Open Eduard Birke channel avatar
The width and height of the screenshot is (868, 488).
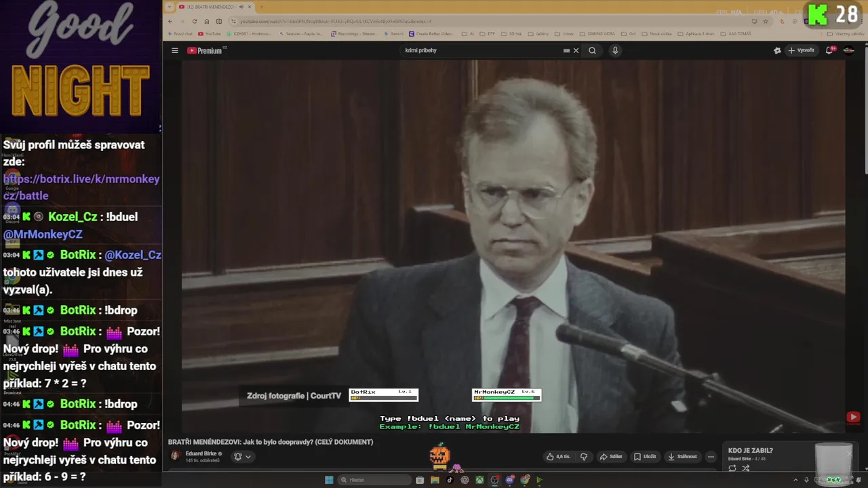click(175, 456)
